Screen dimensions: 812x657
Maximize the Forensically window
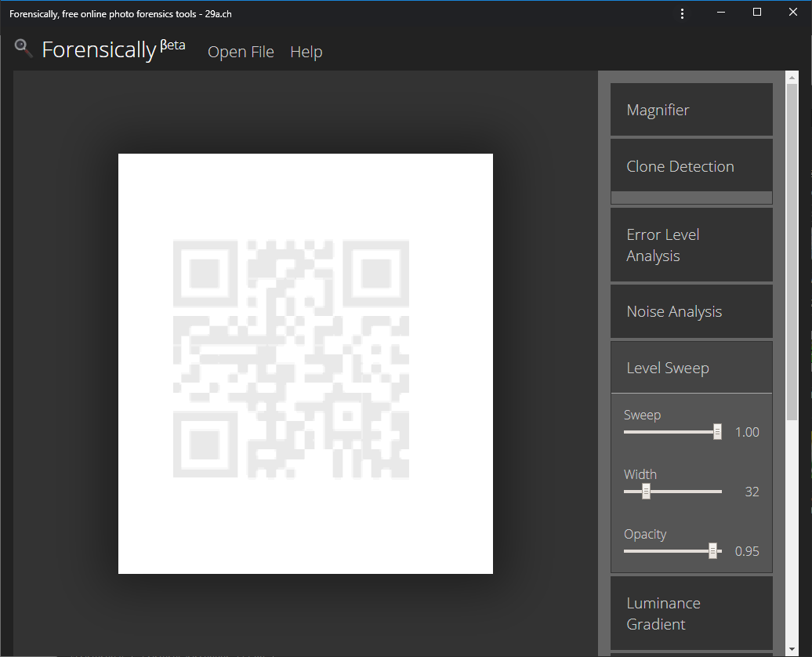tap(757, 12)
